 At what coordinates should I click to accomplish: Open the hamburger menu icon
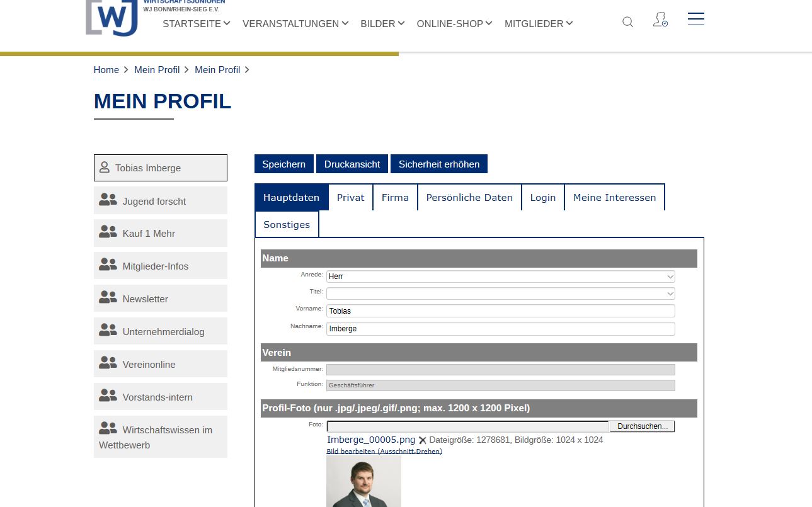(696, 19)
